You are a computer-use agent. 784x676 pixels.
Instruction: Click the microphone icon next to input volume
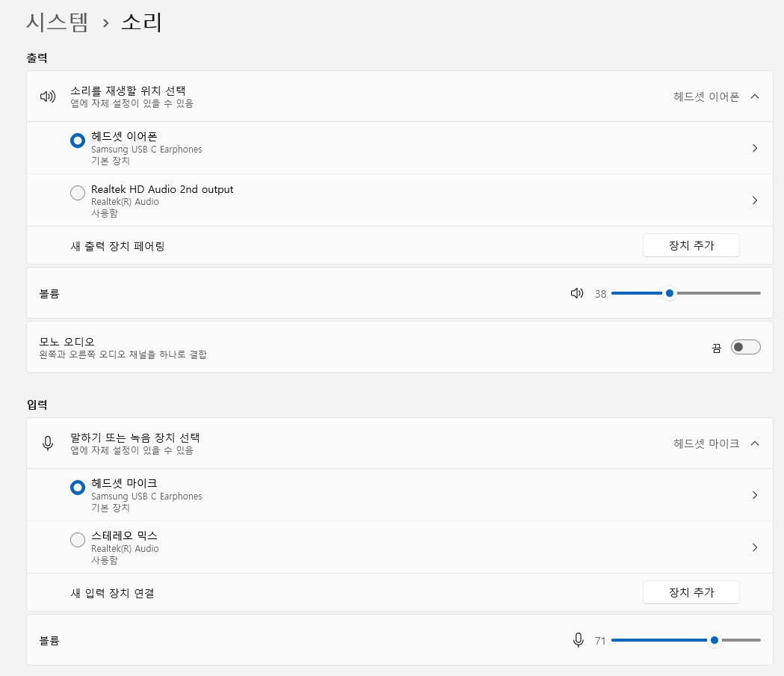pos(578,640)
